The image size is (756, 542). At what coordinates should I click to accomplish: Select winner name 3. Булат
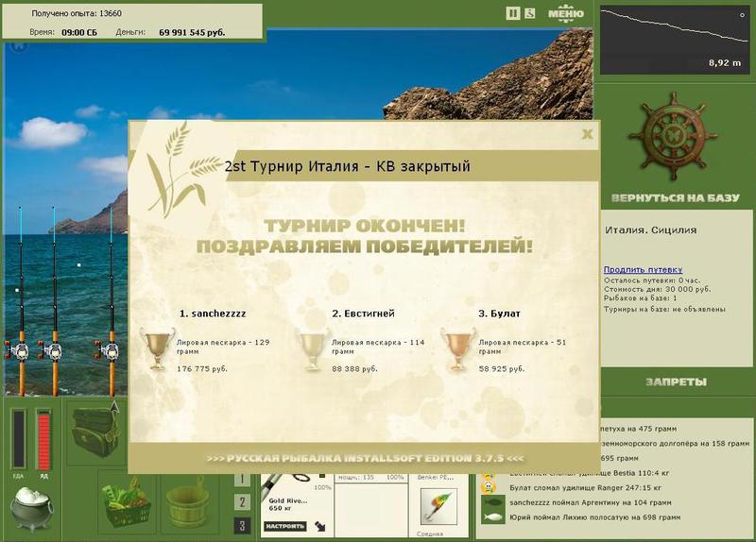point(499,313)
